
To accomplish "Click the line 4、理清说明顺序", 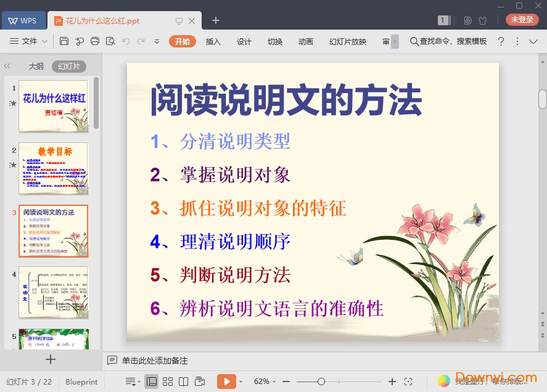I will 220,242.
